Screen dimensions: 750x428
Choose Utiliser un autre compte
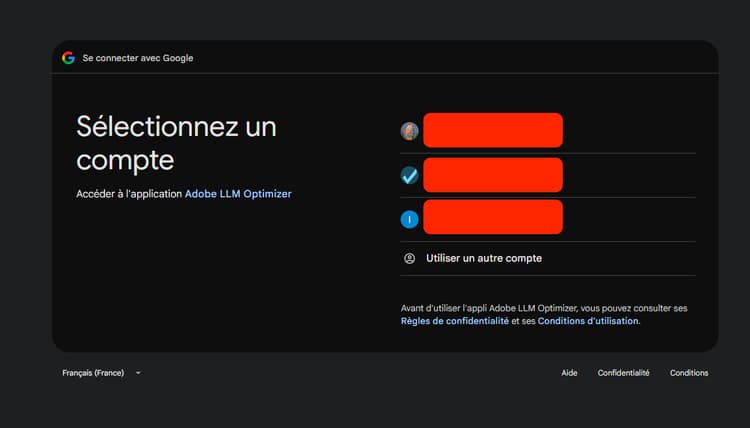(548, 258)
